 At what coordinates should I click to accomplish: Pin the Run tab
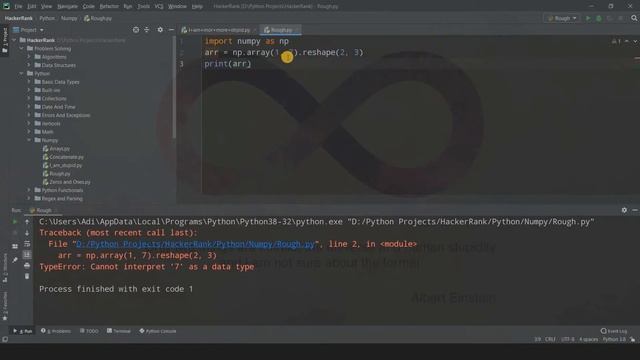15,260
